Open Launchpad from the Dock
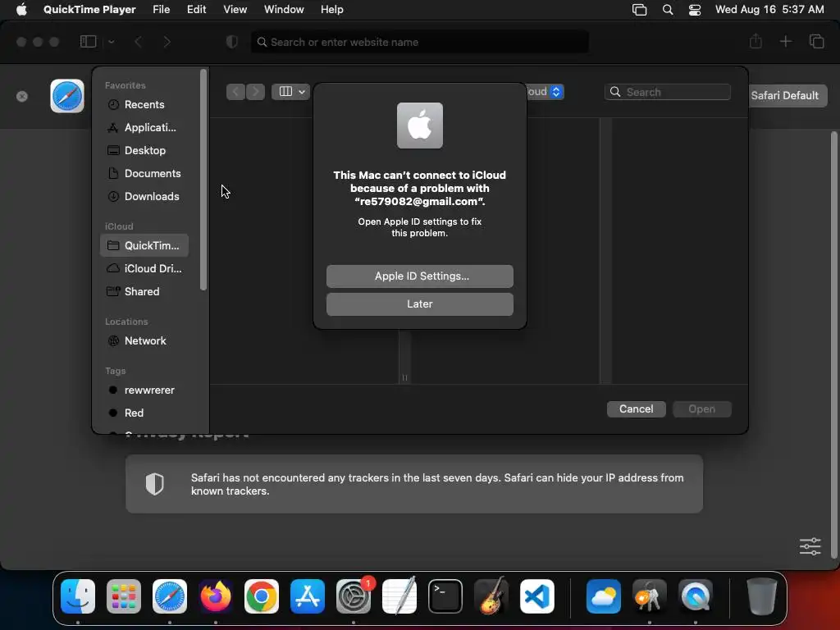 (124, 596)
